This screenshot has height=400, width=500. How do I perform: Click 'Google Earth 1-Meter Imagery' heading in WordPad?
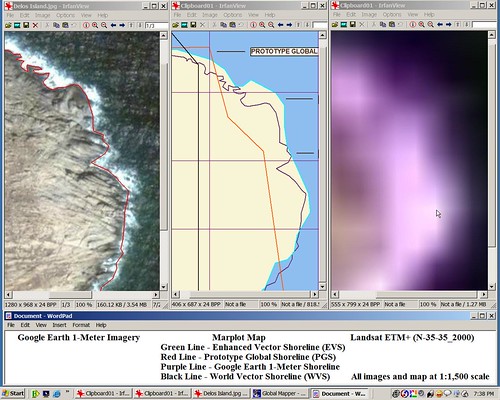tap(79, 338)
